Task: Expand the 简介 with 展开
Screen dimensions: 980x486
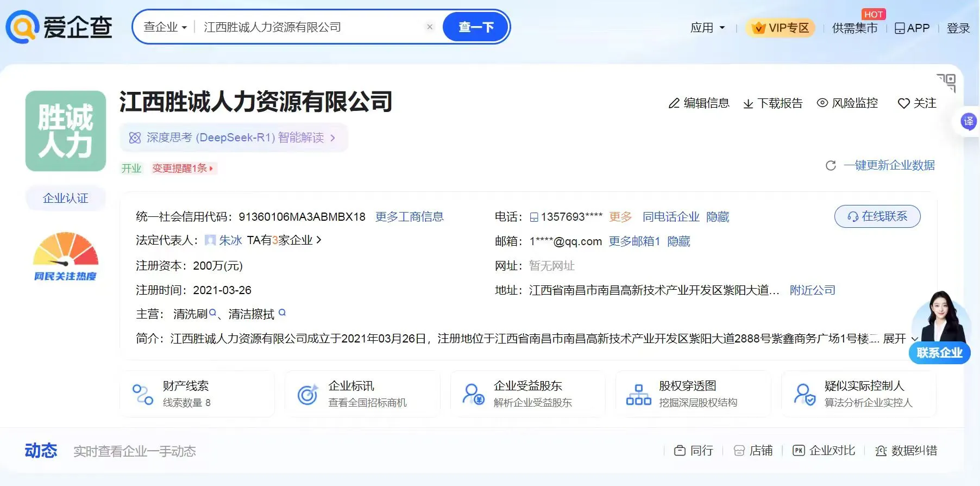Action: pyautogui.click(x=901, y=339)
